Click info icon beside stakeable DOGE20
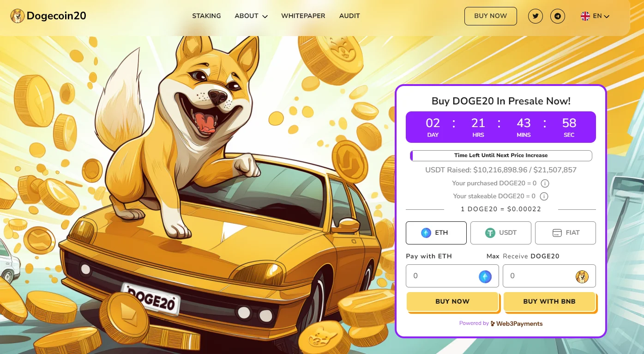Viewport: 644px width, 354px height. 544,196
